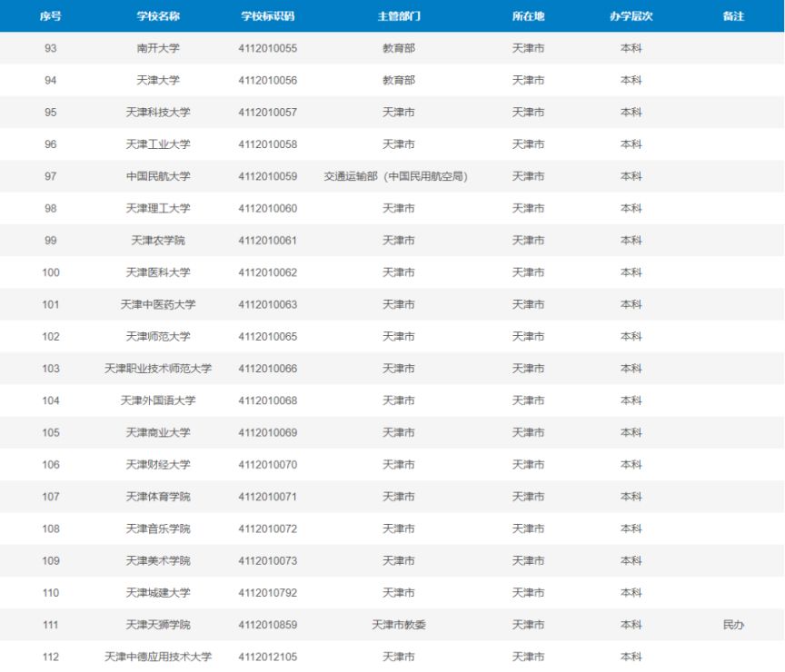Click the 学校标识码 column header
The height and width of the screenshot is (672, 785).
pyautogui.click(x=268, y=16)
